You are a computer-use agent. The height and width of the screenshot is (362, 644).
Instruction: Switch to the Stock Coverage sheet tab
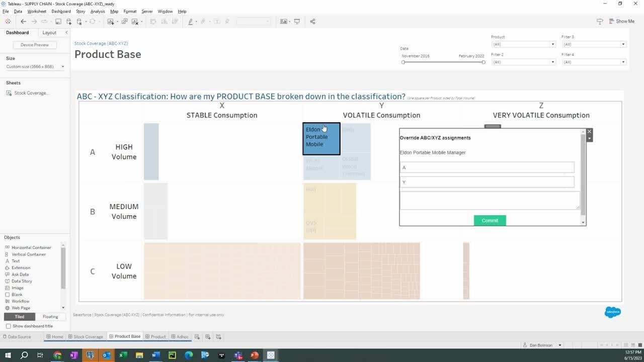point(86,337)
